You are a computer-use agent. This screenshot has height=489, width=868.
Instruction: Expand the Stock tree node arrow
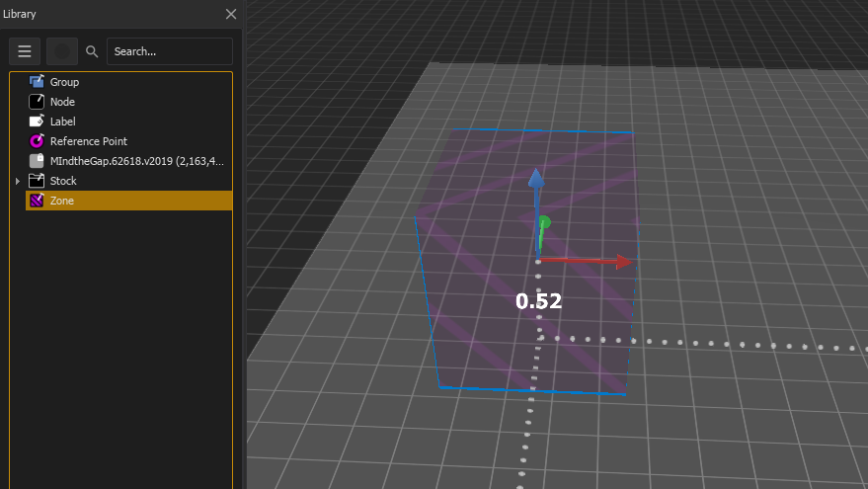[x=17, y=181]
